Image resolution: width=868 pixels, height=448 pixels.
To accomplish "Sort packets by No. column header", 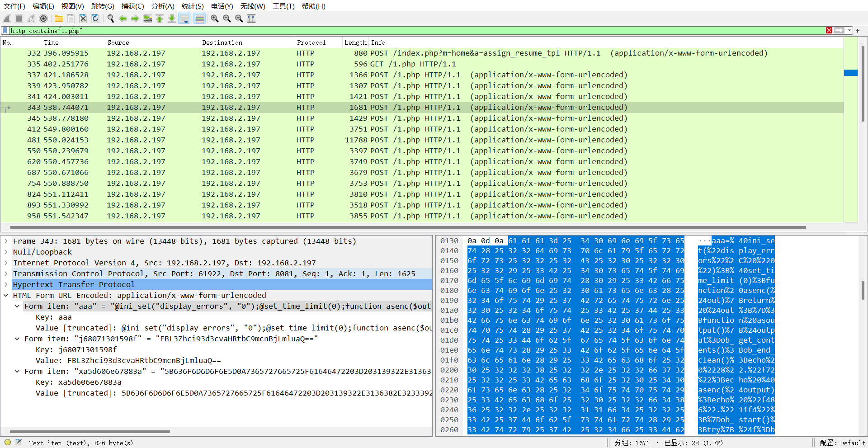I will pyautogui.click(x=21, y=42).
